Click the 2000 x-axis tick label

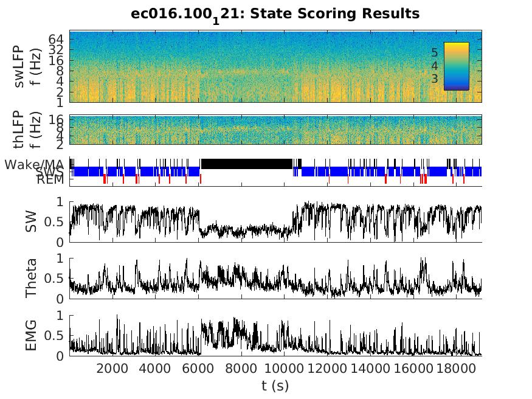coord(112,368)
